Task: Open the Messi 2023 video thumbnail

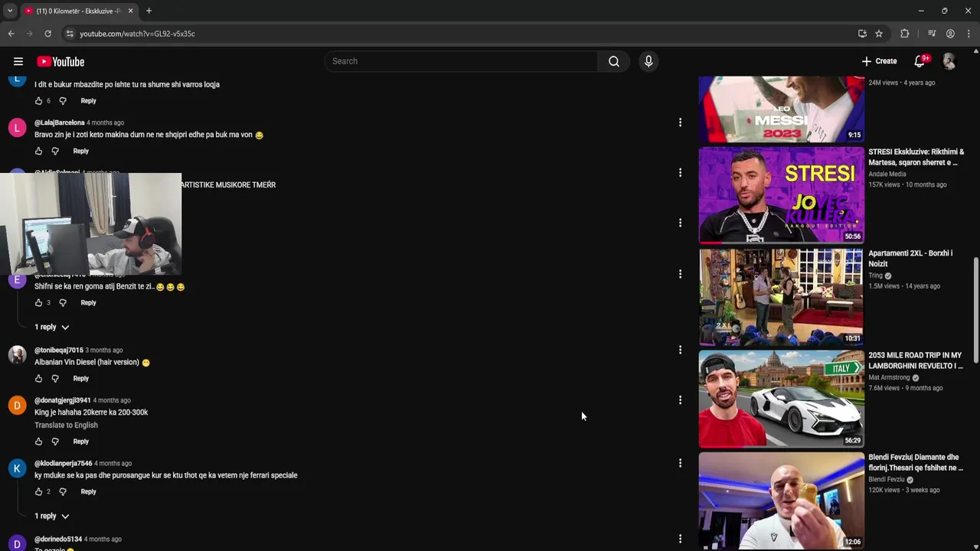Action: coord(781,109)
